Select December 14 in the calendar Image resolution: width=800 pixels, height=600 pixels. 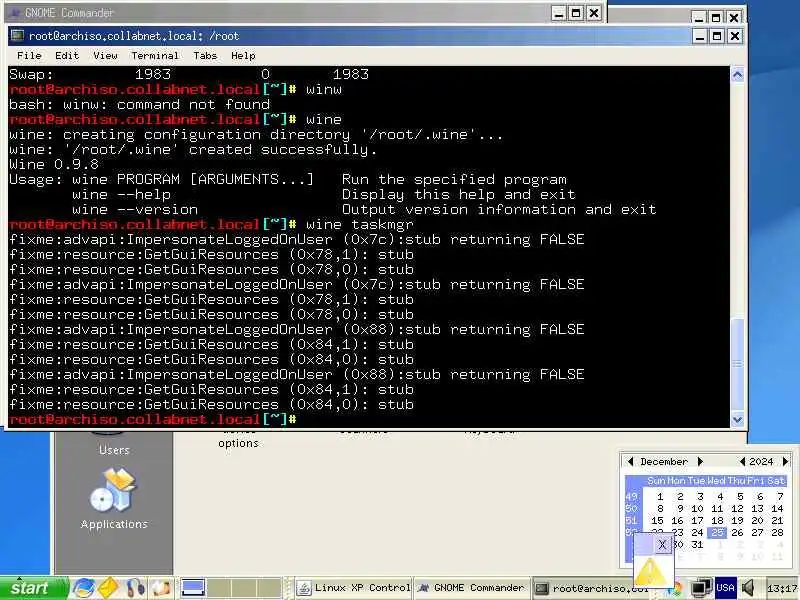777,509
